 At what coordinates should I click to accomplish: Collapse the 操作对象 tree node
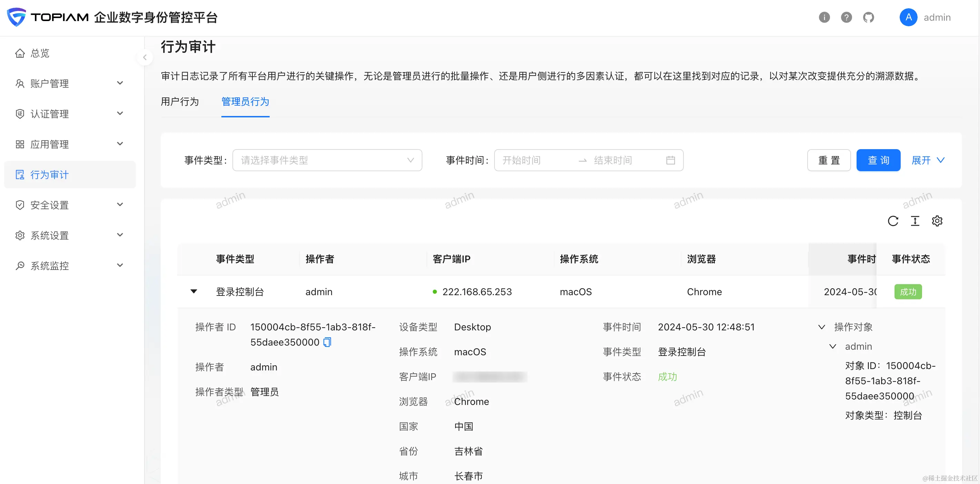[822, 327]
